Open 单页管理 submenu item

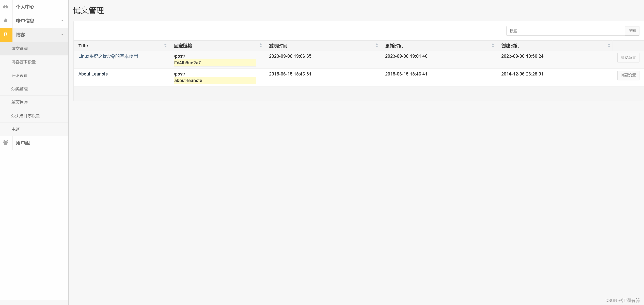point(34,102)
